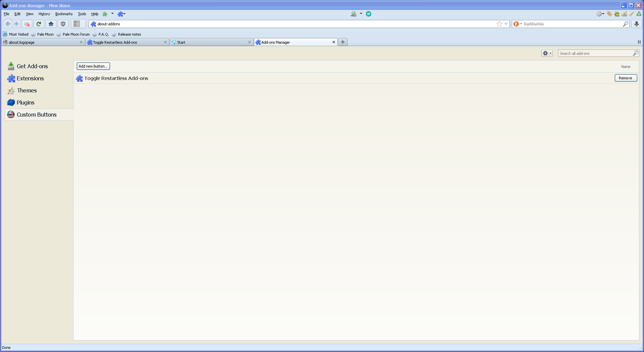Click the Forward navigation arrow
Image resolution: width=644 pixels, height=352 pixels.
(16, 24)
